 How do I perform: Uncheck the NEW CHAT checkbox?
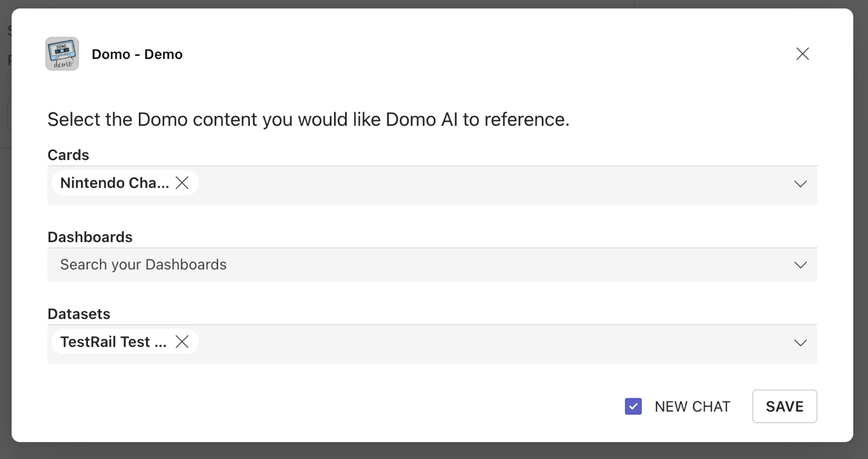coord(633,406)
